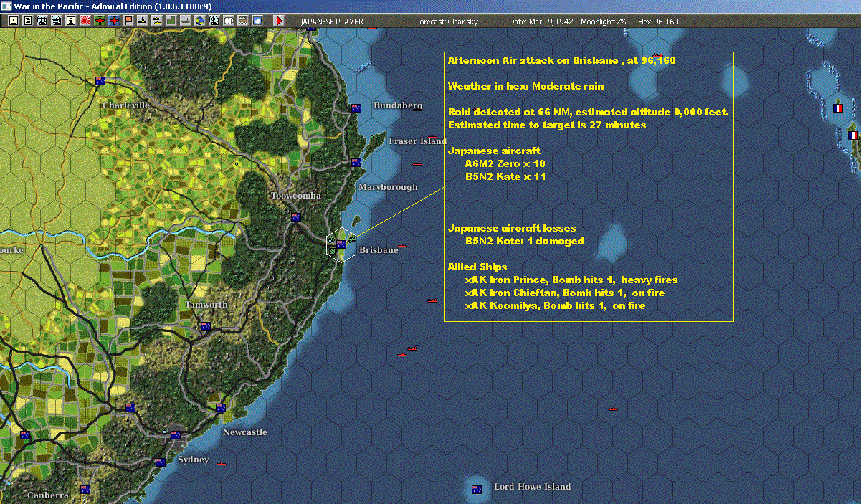Click the Newcastle base flag icon

pyautogui.click(x=221, y=408)
